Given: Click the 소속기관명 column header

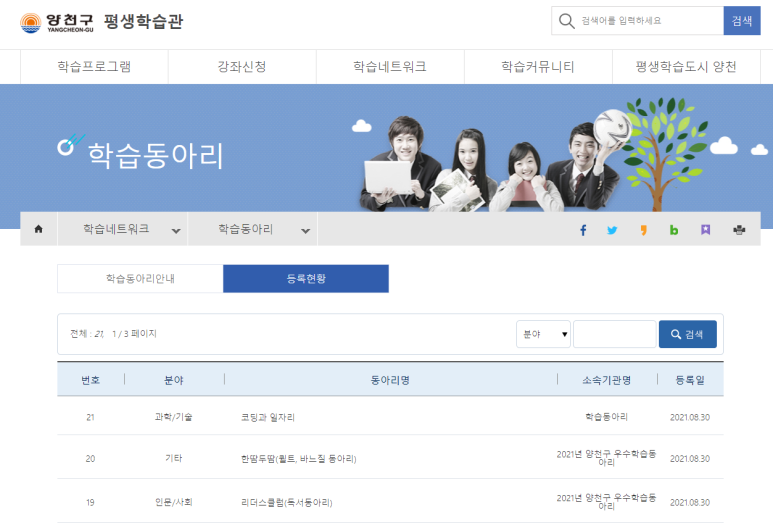Looking at the screenshot, I should [606, 380].
